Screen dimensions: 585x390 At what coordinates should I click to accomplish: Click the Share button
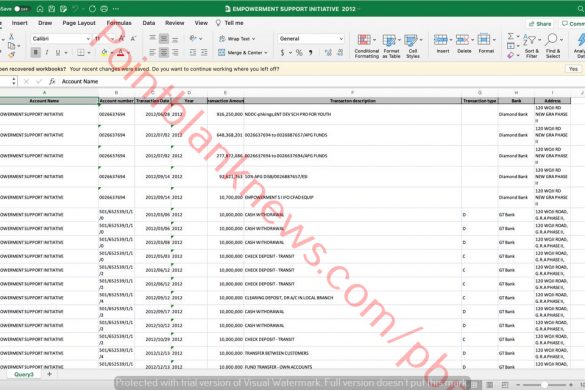[540, 24]
